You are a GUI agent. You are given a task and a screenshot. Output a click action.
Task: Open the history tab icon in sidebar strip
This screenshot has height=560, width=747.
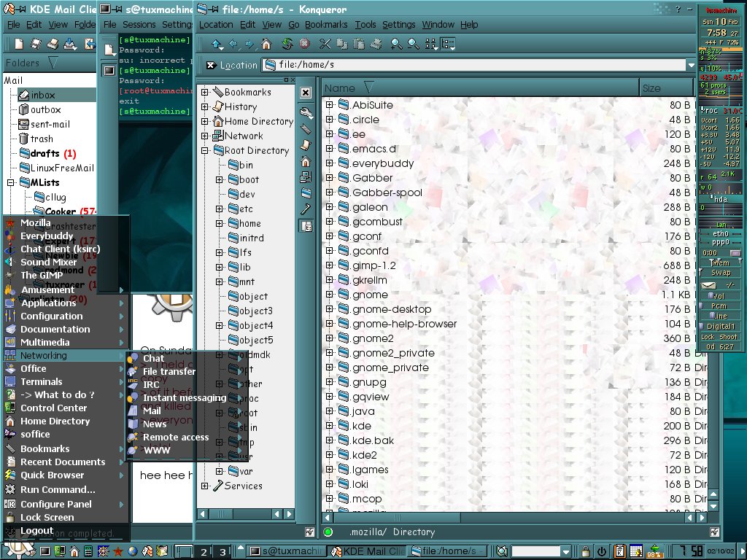[306, 145]
